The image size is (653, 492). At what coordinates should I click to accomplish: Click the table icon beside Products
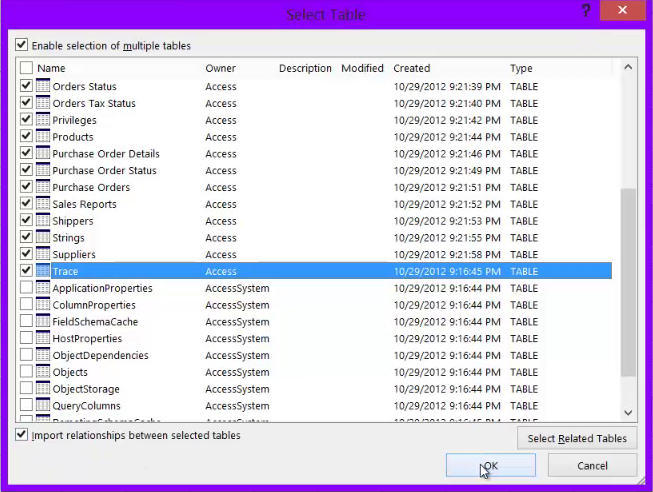(x=43, y=137)
